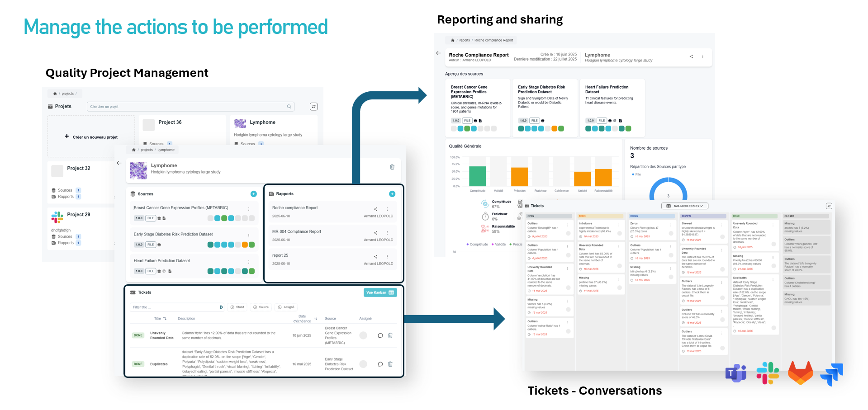
Task: Sort tickets by the Titre column
Action: point(160,319)
